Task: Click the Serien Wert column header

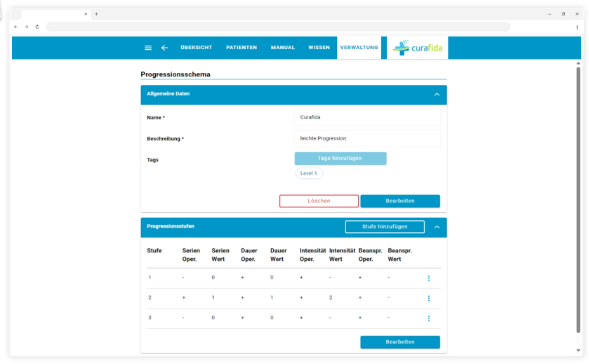Action: [220, 255]
